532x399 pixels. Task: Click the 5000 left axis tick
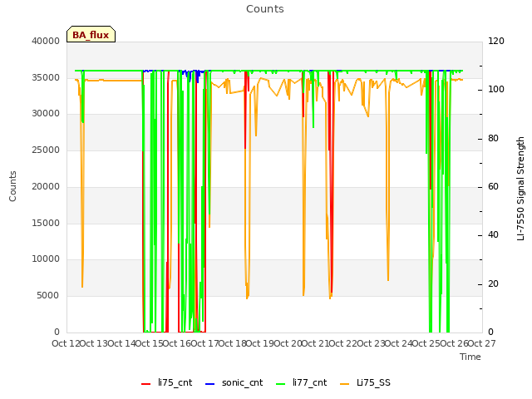48,296
